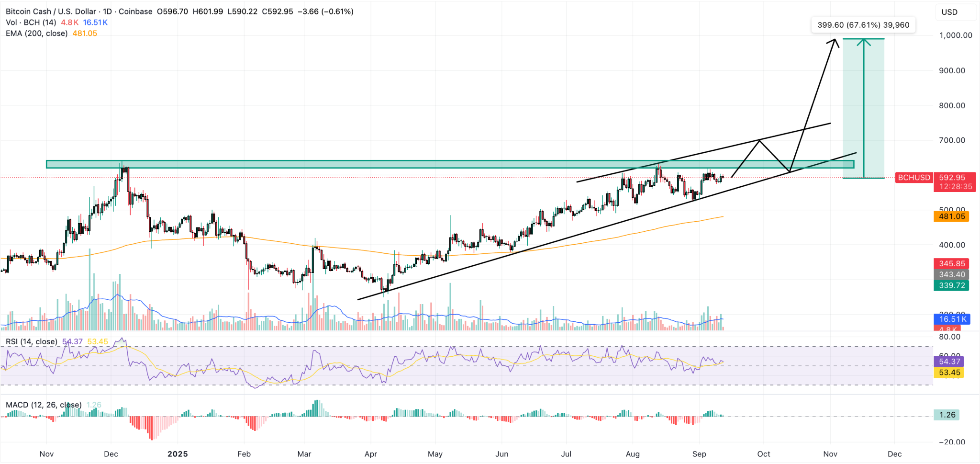Click the Coinbase exchange label
Screen dimensions: 980x464
(136, 11)
